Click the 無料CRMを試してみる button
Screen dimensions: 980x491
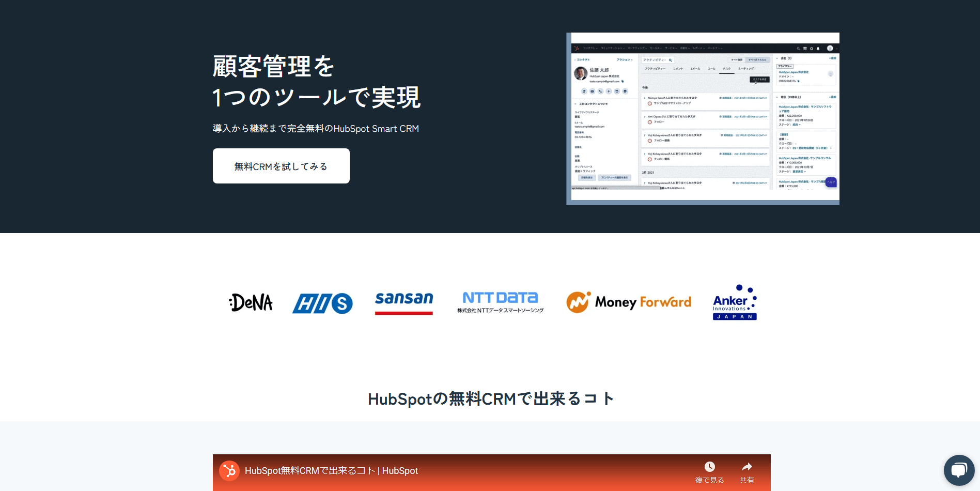pyautogui.click(x=281, y=166)
